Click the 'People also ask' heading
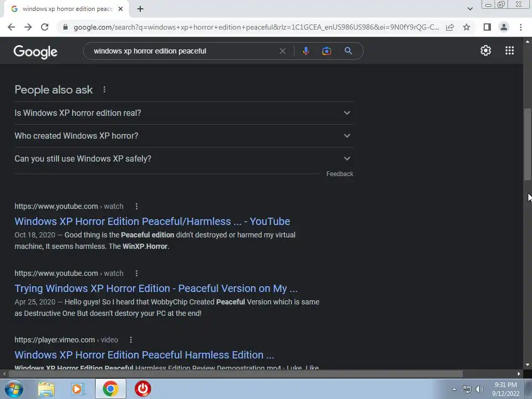Screen dimensions: 532x399 click(x=54, y=89)
